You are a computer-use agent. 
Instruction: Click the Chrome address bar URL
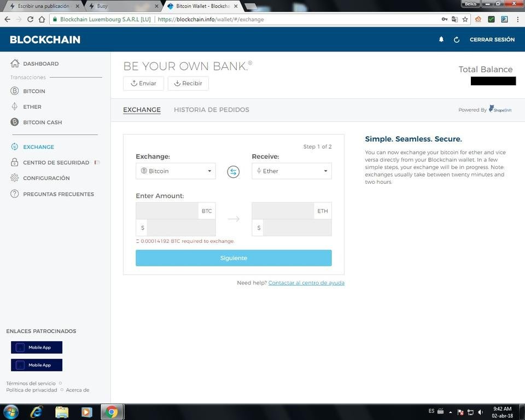pos(211,20)
